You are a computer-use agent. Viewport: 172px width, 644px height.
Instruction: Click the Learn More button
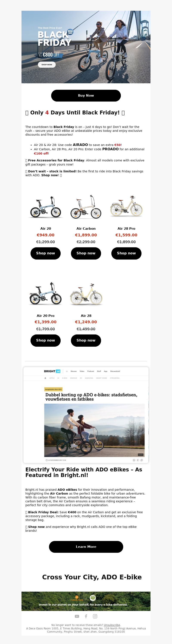86,547
